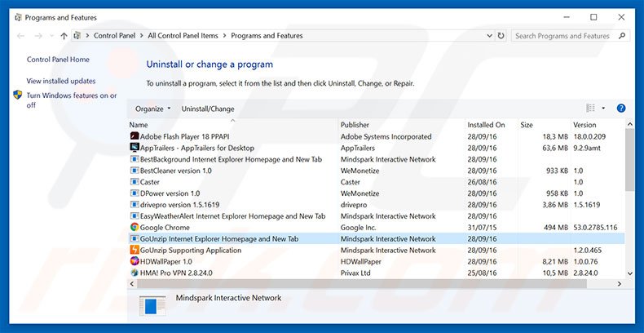This screenshot has height=333, width=644.
Task: Click the forward navigation arrow
Action: 38,36
